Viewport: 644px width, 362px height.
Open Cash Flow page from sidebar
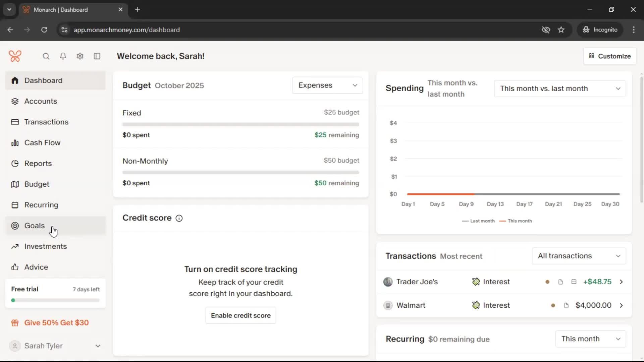pyautogui.click(x=42, y=143)
